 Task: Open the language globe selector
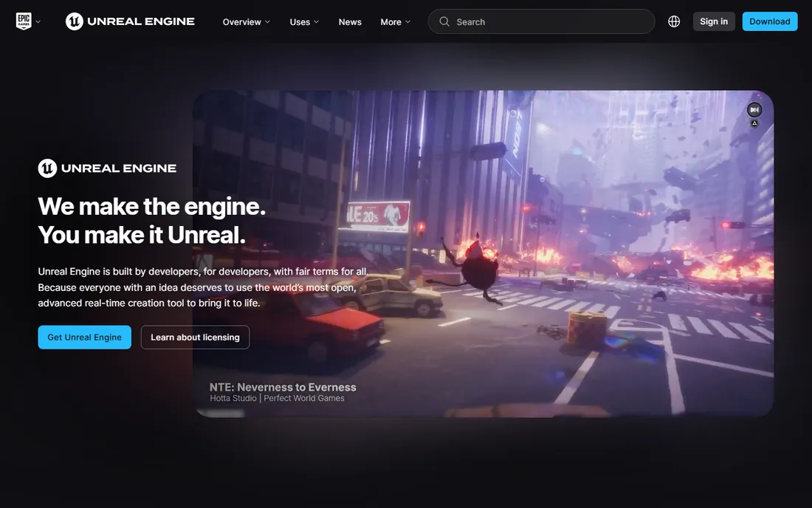674,21
